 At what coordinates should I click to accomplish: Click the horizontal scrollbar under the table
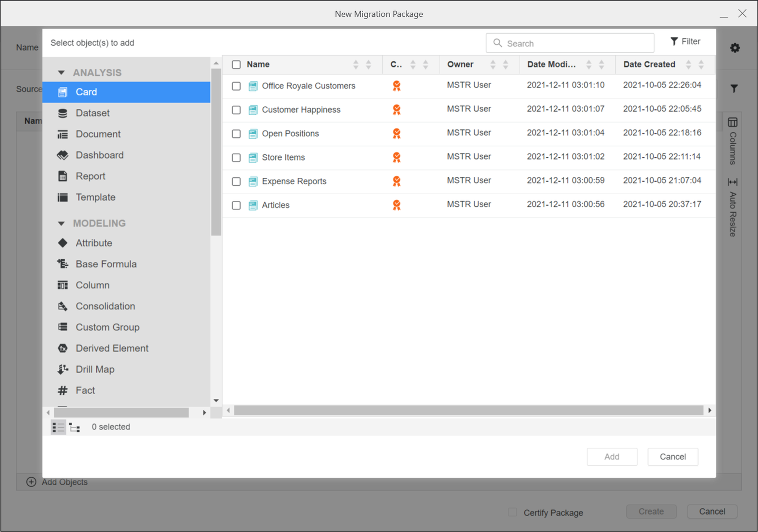click(x=468, y=410)
